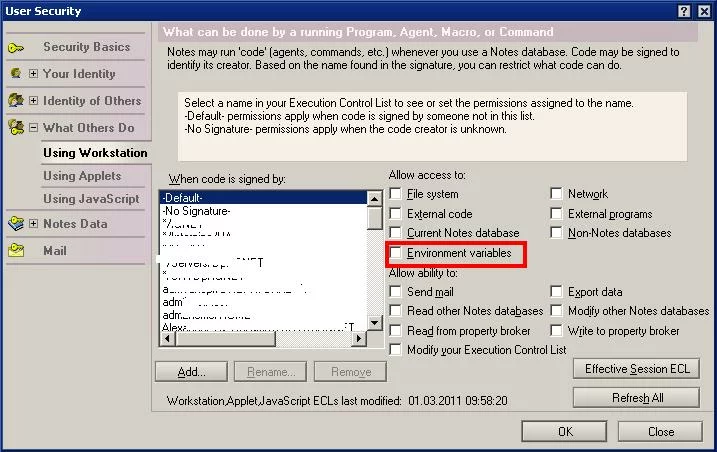This screenshot has height=452, width=717.
Task: Expand the Notes Data tree node
Action: (33, 224)
